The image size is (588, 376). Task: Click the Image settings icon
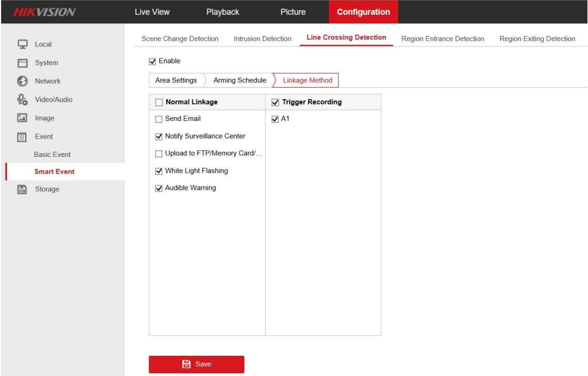point(23,118)
